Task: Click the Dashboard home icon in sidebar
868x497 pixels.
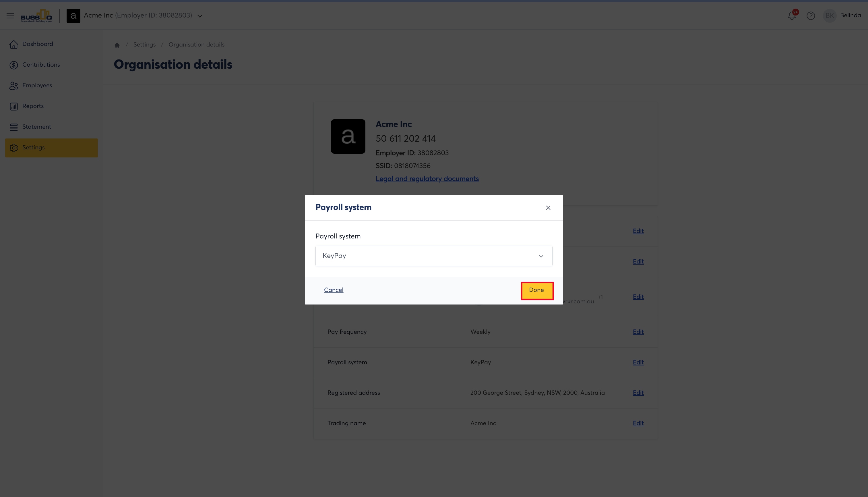Action: click(14, 44)
